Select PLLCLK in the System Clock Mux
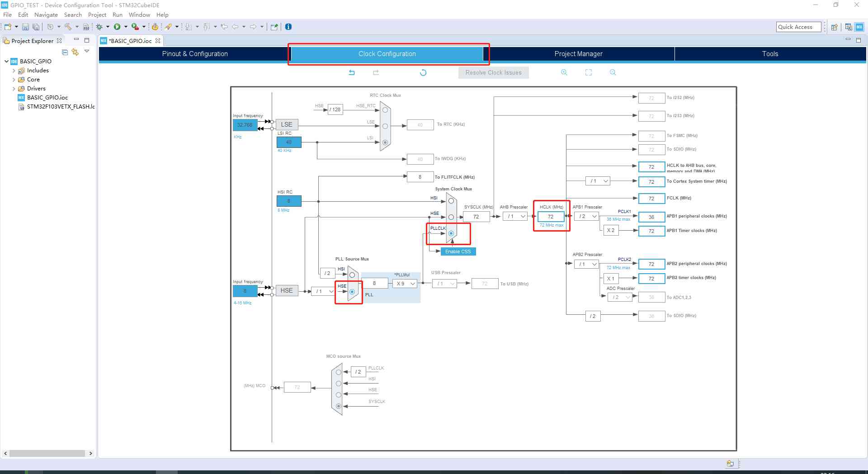Screen dimensions: 868x474 (x=451, y=233)
